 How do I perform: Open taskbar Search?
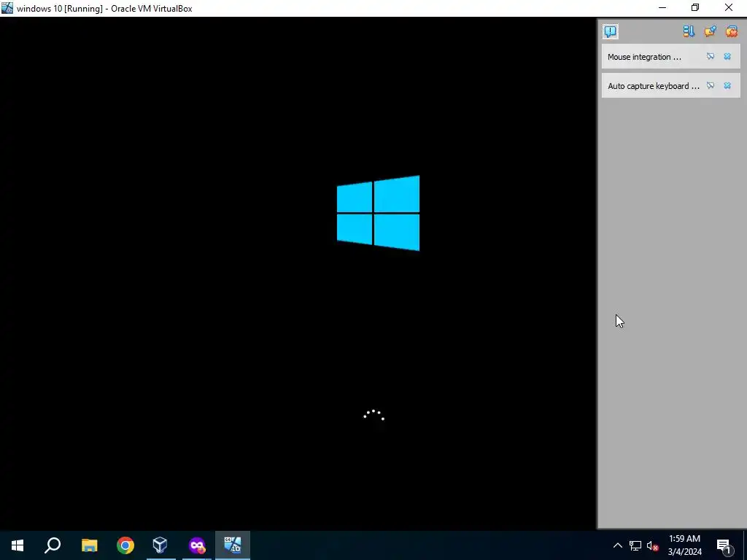coord(53,545)
